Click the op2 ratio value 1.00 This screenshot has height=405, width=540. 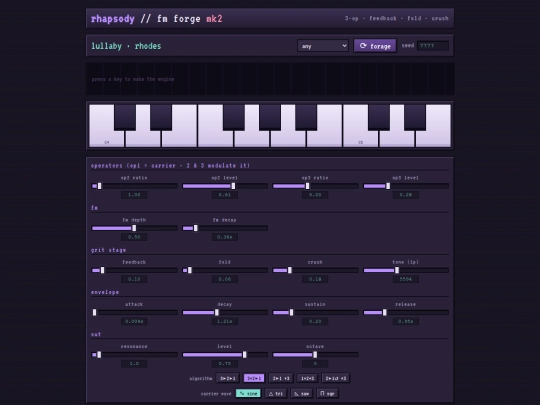pyautogui.click(x=134, y=195)
